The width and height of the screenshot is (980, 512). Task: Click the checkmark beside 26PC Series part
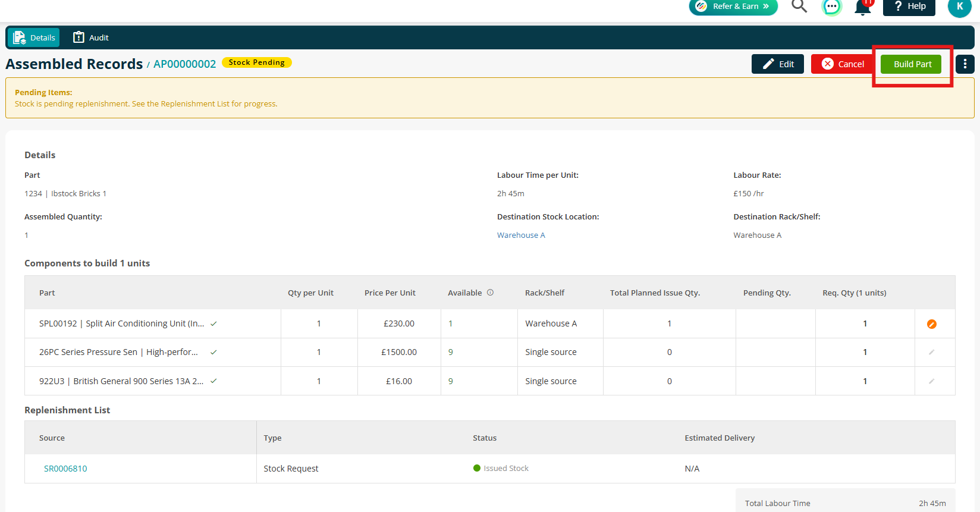coord(213,353)
